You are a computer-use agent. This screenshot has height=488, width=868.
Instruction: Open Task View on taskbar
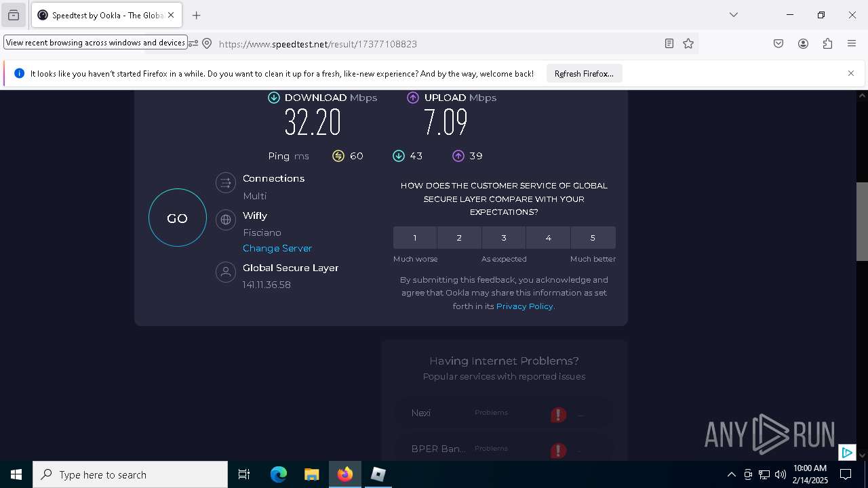pos(244,474)
